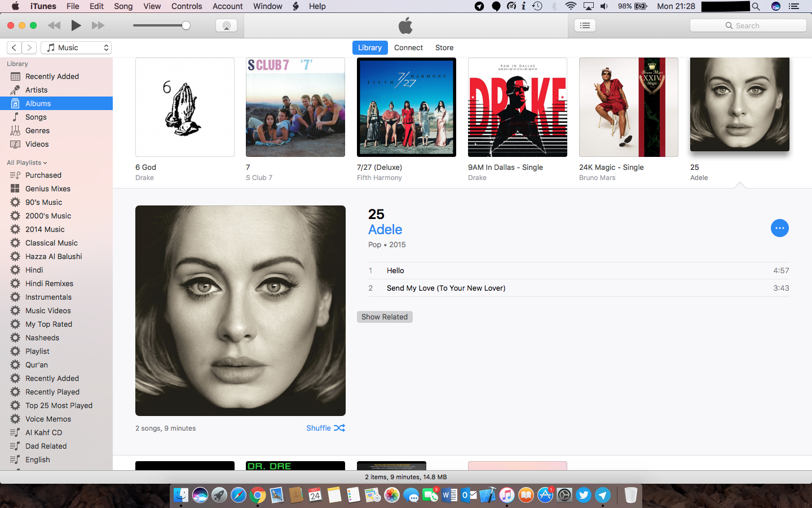
Task: Open the more options ellipsis for album 25
Action: 779,228
